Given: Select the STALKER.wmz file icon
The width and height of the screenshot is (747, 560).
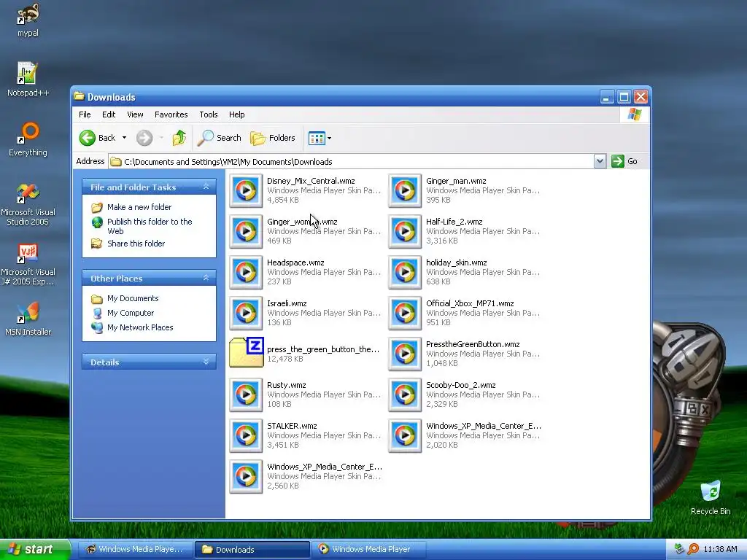Looking at the screenshot, I should coord(246,436).
